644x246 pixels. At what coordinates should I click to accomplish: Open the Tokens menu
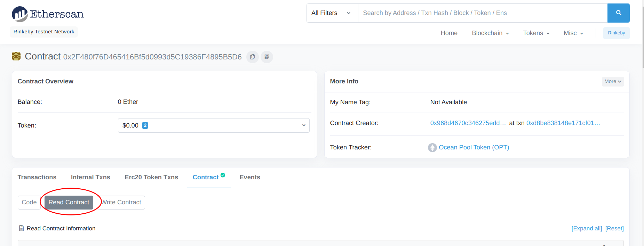(536, 33)
